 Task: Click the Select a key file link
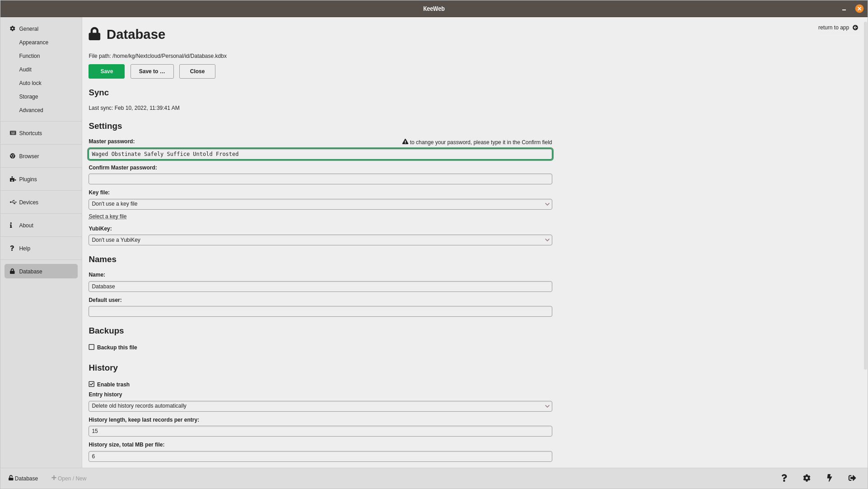click(x=107, y=216)
